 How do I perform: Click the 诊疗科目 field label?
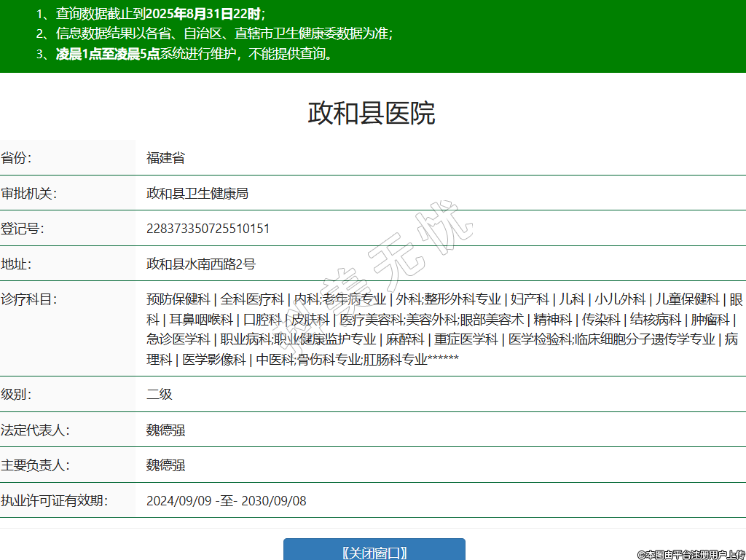tap(29, 299)
